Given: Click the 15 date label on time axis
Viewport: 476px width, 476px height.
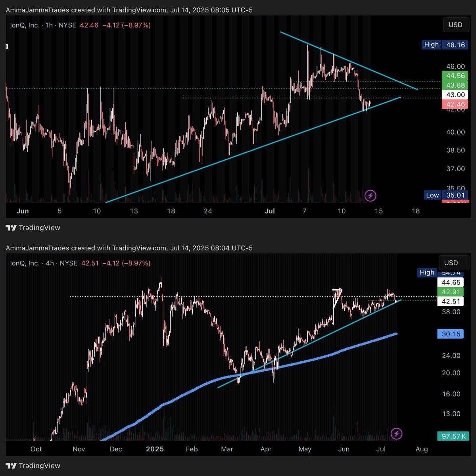Looking at the screenshot, I should 378,211.
